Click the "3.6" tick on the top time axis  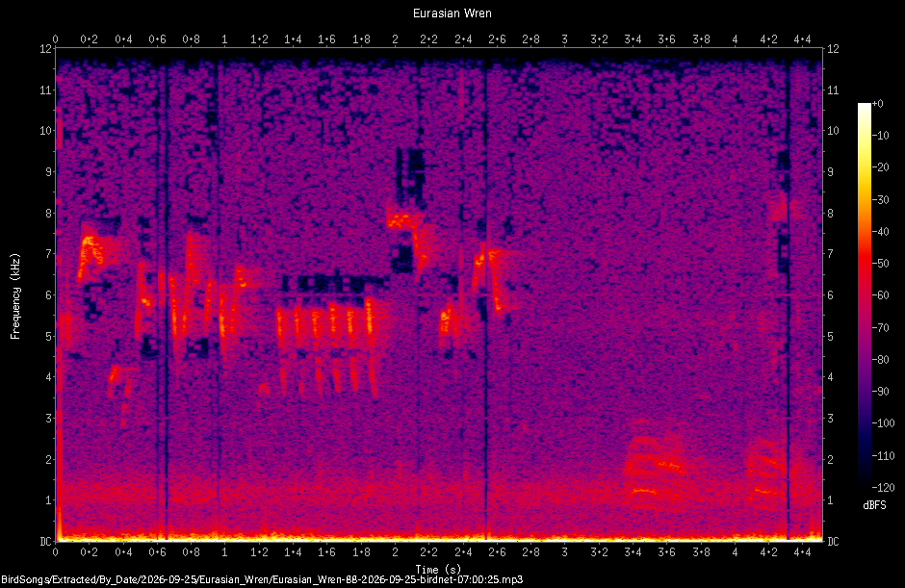(x=666, y=39)
